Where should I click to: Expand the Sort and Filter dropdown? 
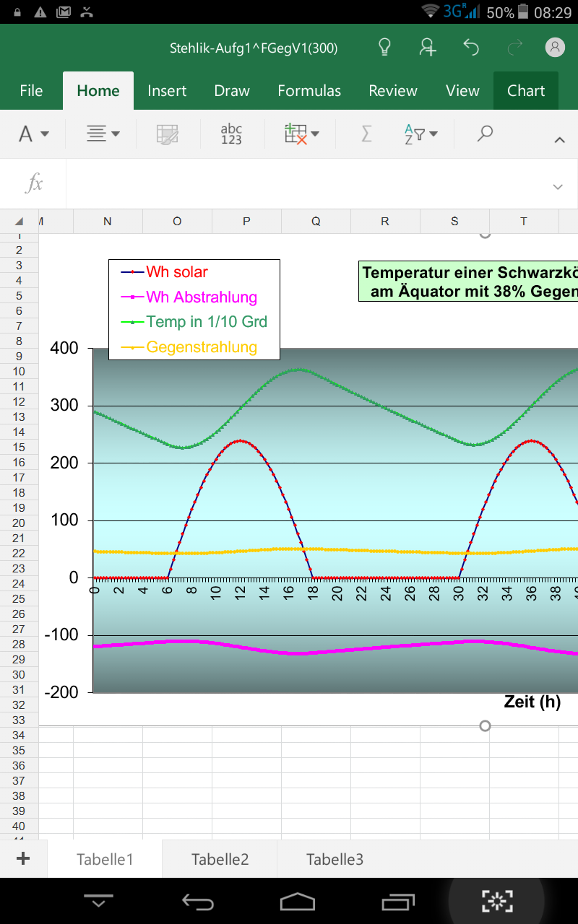click(421, 134)
